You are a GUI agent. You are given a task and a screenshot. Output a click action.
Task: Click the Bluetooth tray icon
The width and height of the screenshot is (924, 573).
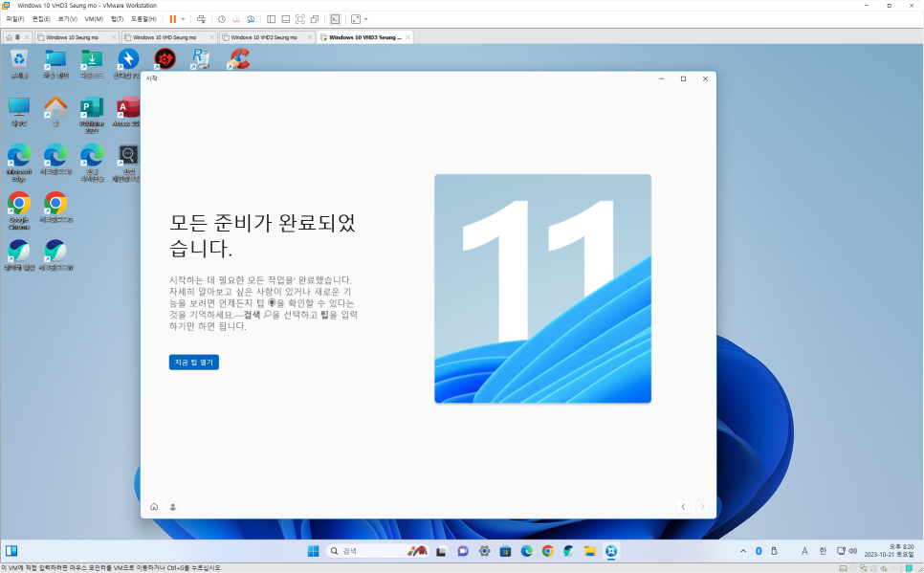click(x=759, y=551)
